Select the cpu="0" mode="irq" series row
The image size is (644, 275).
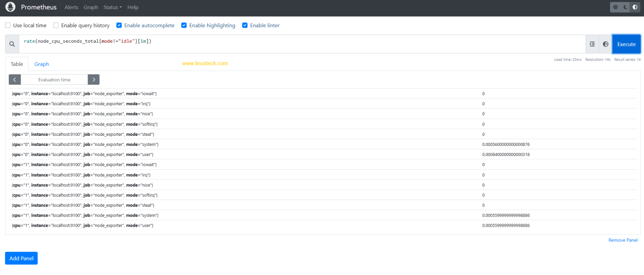[x=322, y=104]
